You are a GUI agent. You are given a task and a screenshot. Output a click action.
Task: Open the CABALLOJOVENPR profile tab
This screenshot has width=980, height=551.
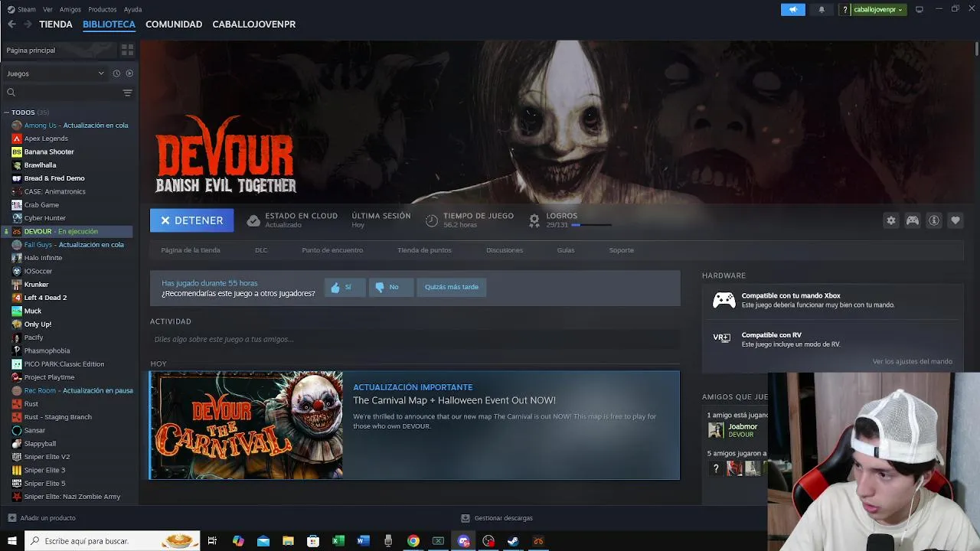(254, 24)
